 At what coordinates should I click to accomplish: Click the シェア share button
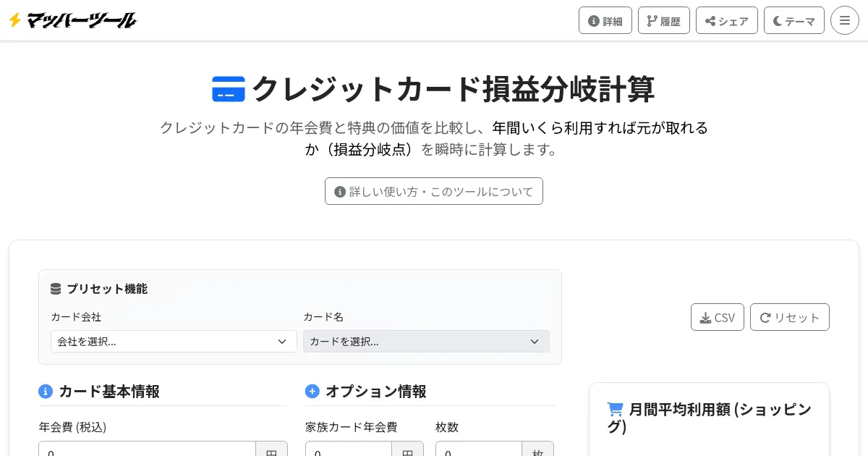[726, 20]
